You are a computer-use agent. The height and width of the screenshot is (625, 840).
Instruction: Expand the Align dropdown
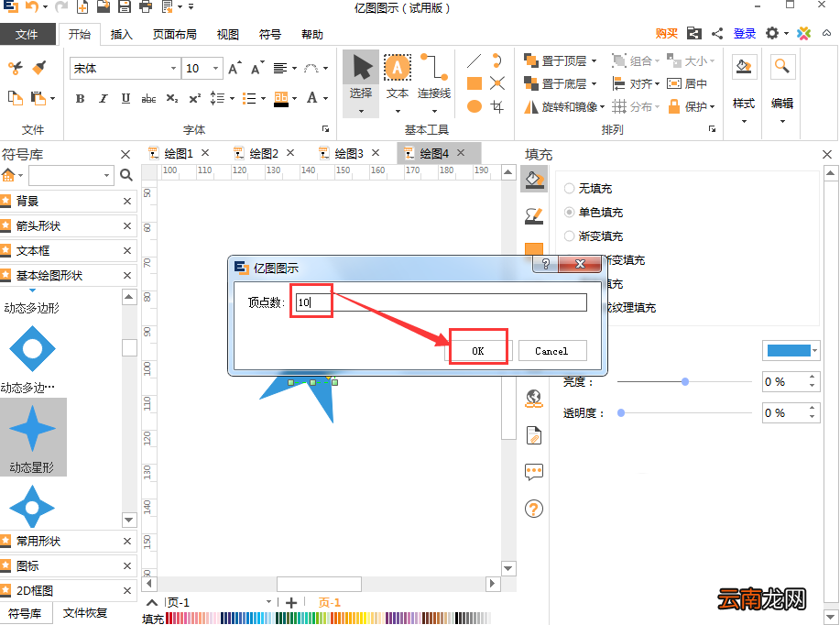pyautogui.click(x=657, y=84)
